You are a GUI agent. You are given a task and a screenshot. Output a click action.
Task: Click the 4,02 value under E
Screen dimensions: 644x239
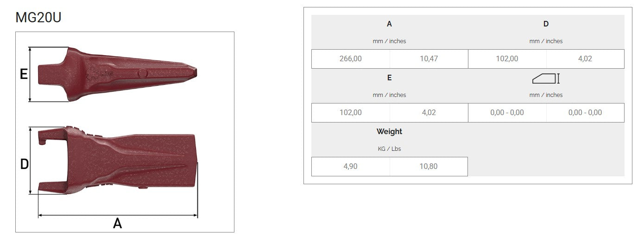[x=429, y=113]
